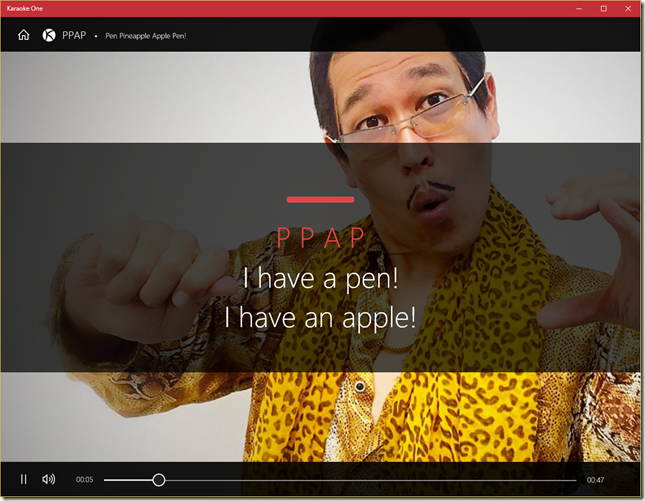
Task: Click the lyric line 'I have a pen!'
Action: (320, 277)
